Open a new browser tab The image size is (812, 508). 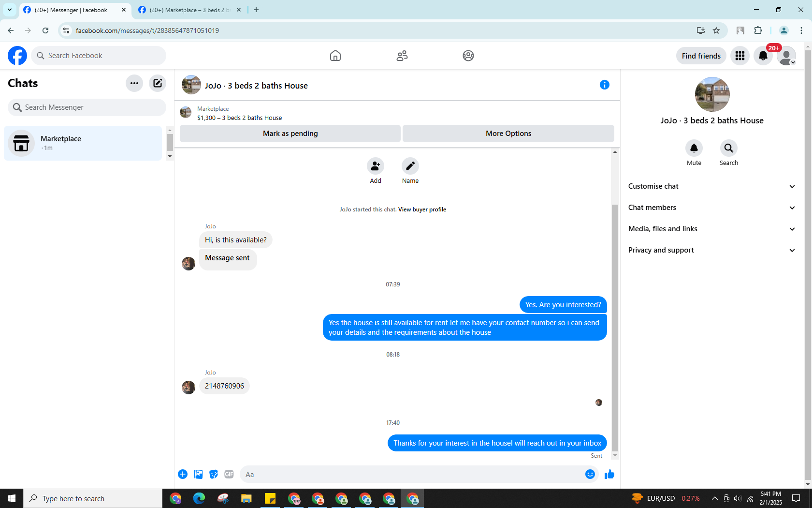(x=256, y=10)
